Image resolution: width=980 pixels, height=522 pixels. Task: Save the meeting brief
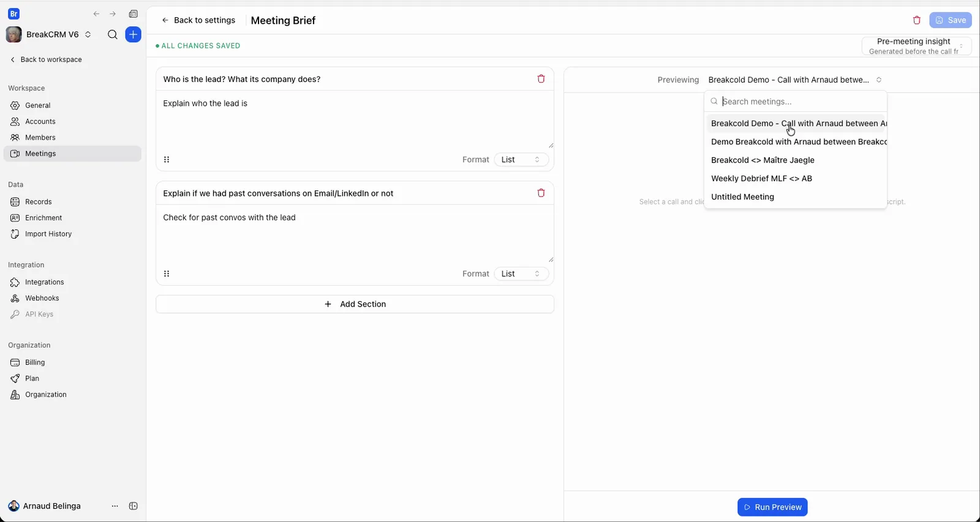(951, 20)
